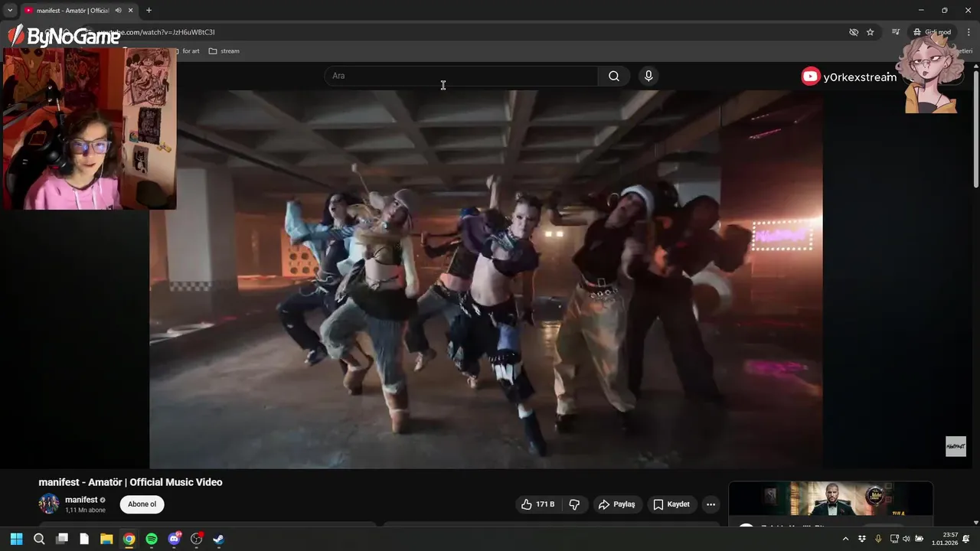Open the white document app on taskbar

coord(84,539)
